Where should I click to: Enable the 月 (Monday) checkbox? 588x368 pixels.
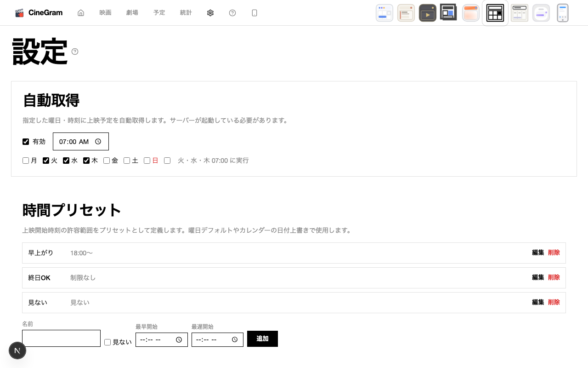click(x=25, y=160)
